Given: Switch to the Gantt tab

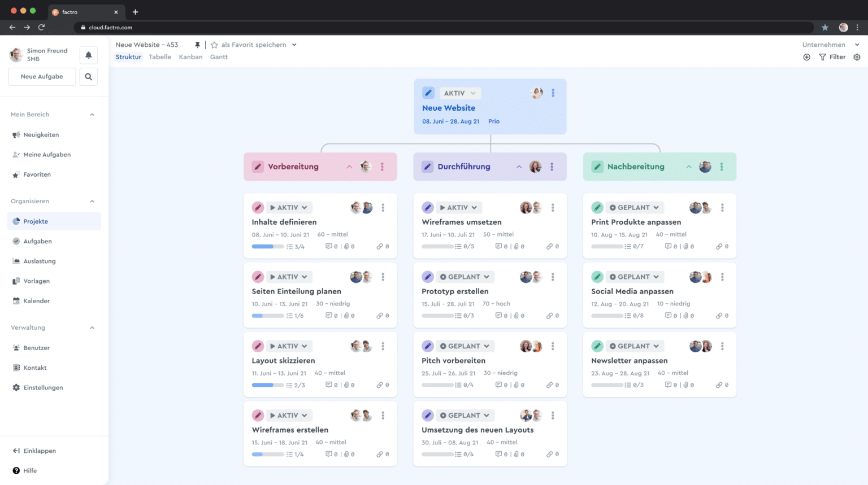Looking at the screenshot, I should 219,56.
